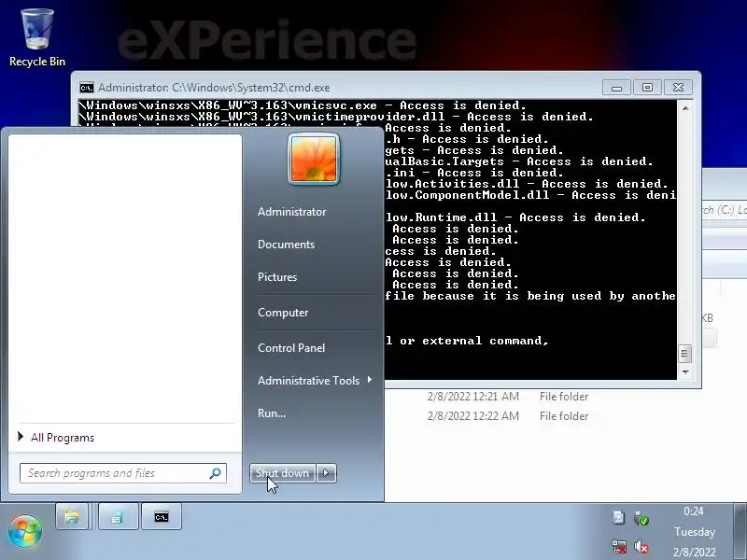
Task: Click the Explorer search box behind cmd window
Action: pos(725,210)
